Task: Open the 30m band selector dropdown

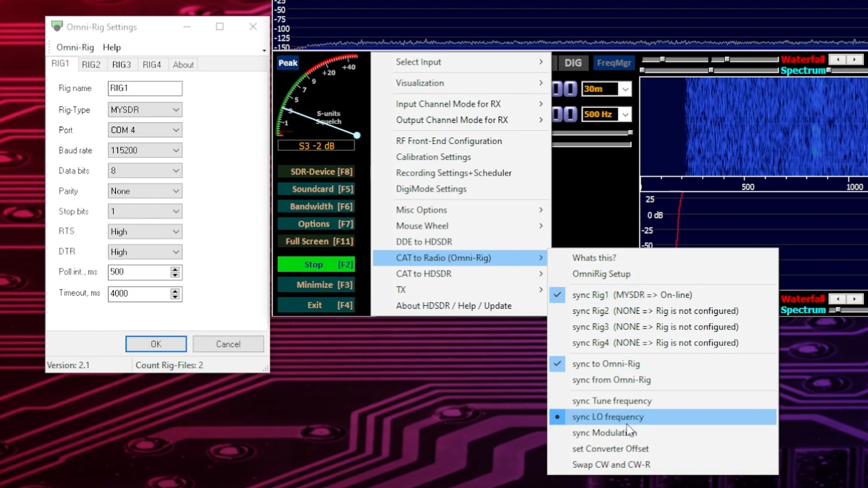Action: [x=625, y=89]
